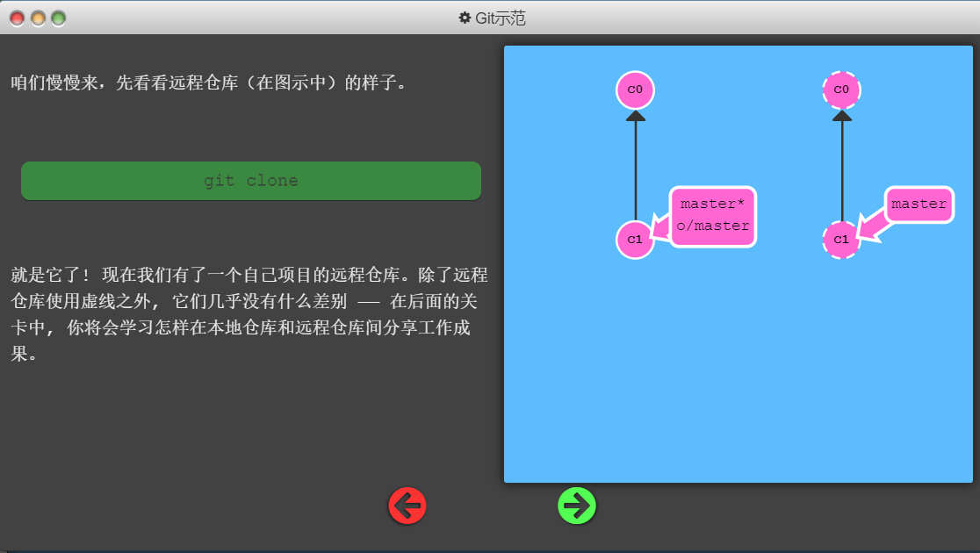980x553 pixels.
Task: Maximize window using green title bar button
Action: pyautogui.click(x=58, y=18)
